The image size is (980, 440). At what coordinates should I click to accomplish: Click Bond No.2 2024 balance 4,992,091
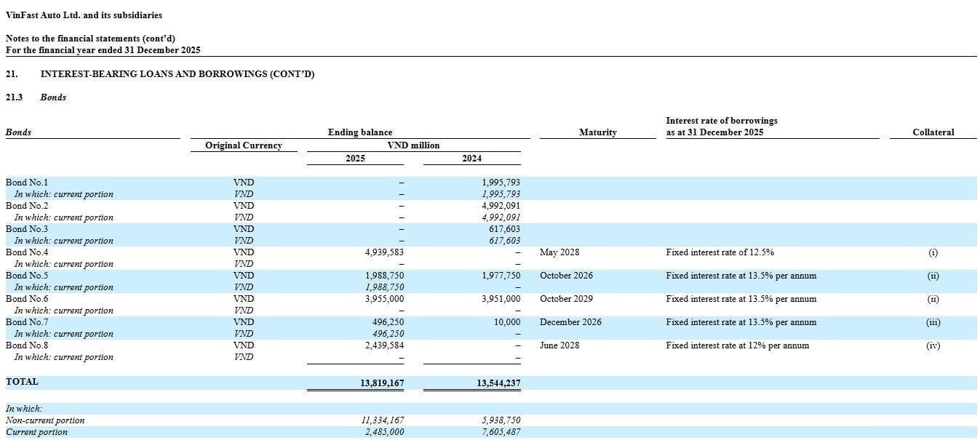501,206
